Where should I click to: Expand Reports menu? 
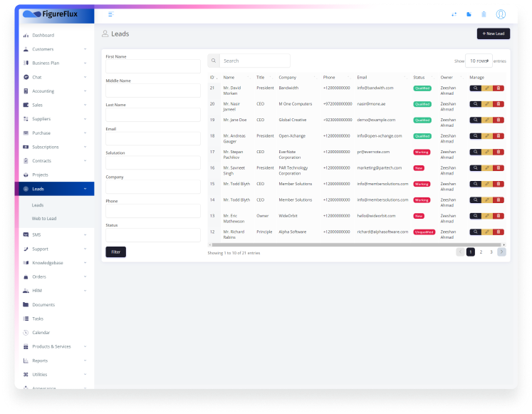pyautogui.click(x=54, y=361)
